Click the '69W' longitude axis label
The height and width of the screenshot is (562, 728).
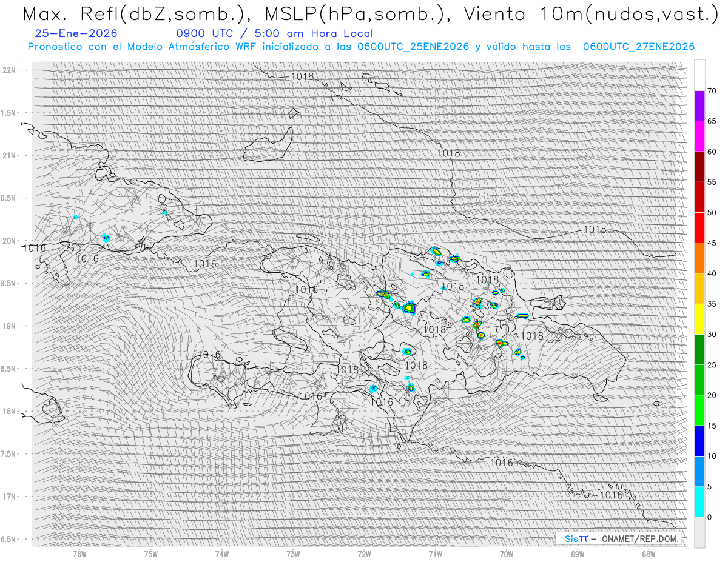(578, 554)
